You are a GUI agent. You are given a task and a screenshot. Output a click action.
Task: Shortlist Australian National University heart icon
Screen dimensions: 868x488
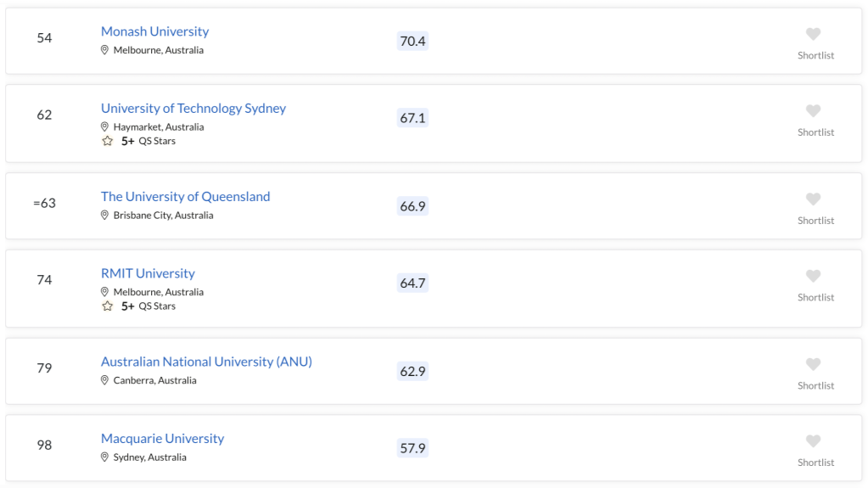point(813,364)
